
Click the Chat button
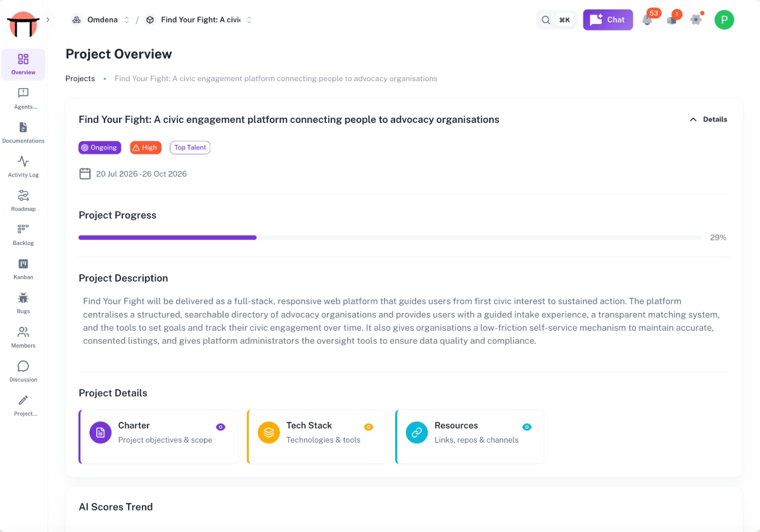click(608, 20)
